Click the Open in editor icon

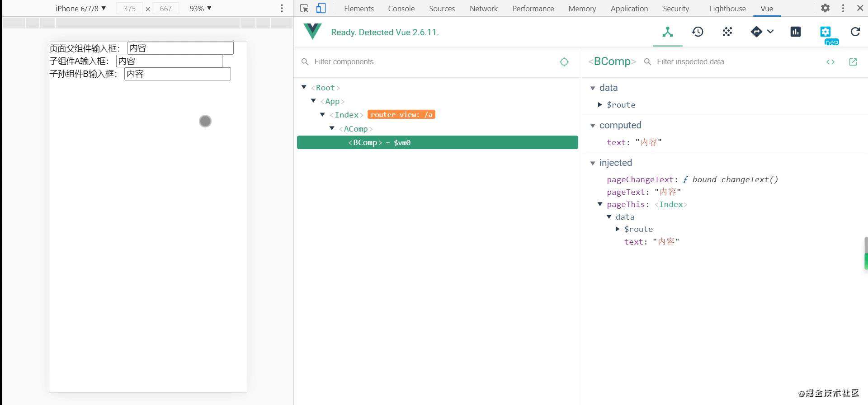click(853, 62)
